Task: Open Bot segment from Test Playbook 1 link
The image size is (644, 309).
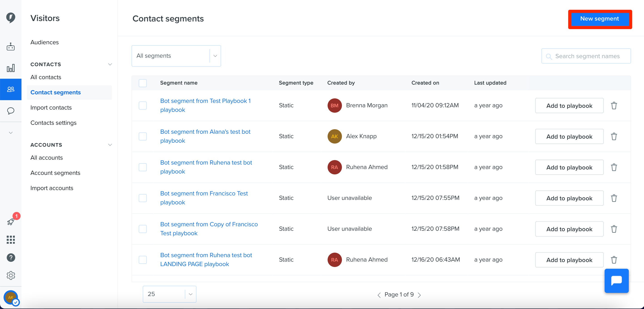Action: 205,105
